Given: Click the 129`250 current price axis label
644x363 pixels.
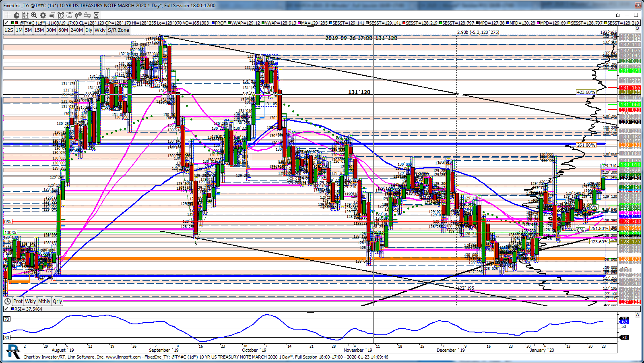Looking at the screenshot, I should [630, 178].
